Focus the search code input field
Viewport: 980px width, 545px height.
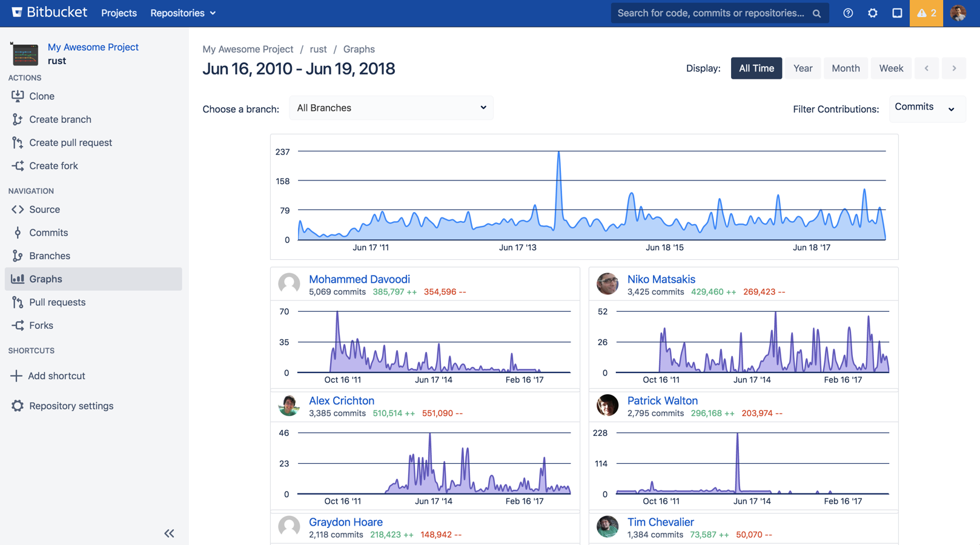[x=712, y=13]
